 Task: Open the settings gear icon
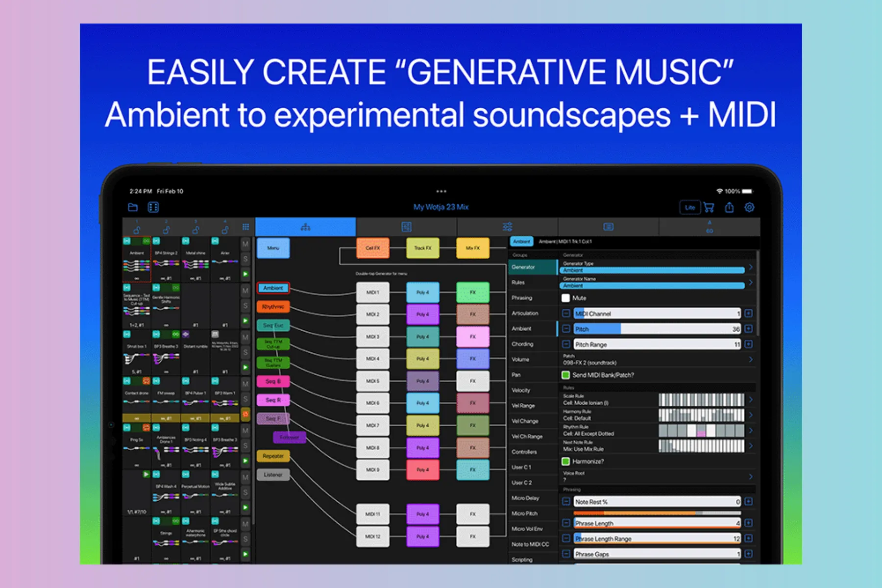pos(749,207)
